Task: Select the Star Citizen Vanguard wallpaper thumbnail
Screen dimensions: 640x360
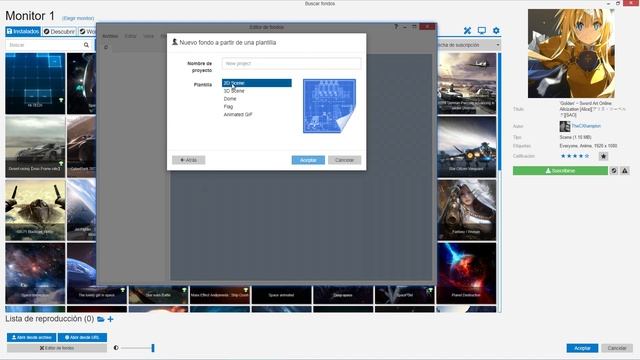Action: pyautogui.click(x=467, y=147)
